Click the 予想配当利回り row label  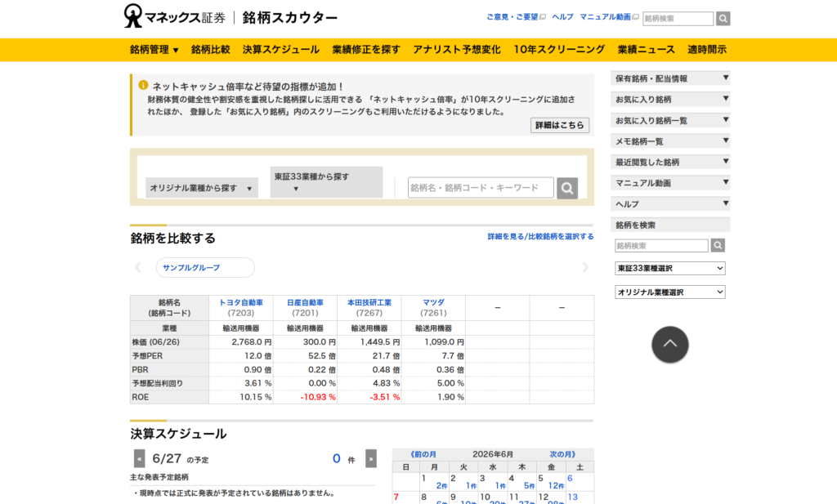158,383
